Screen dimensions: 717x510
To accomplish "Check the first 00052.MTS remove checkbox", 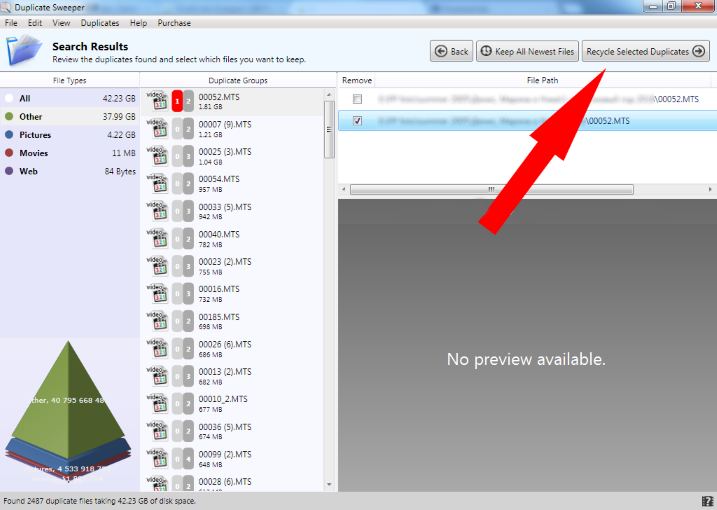I will point(357,99).
